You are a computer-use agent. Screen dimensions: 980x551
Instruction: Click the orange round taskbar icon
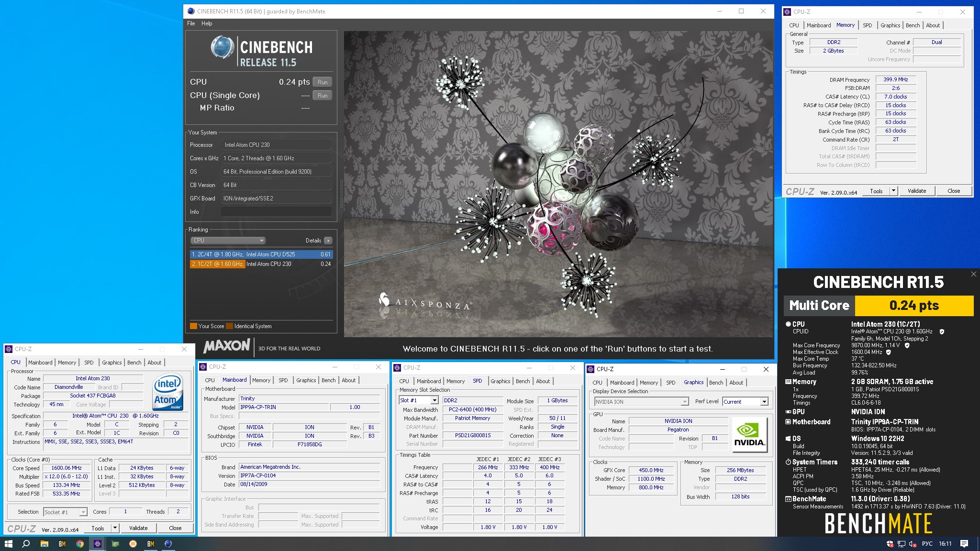[133, 544]
